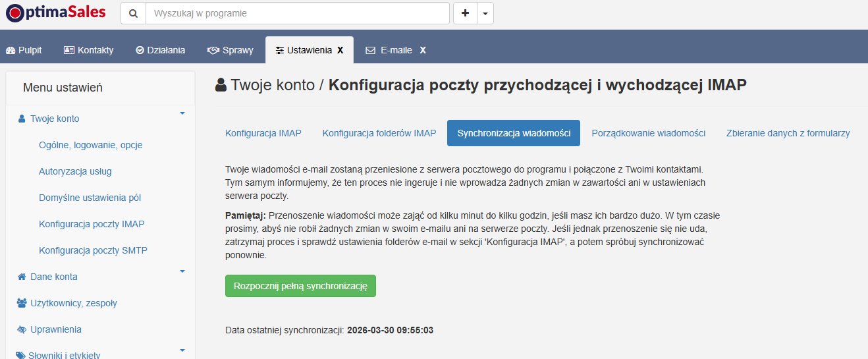Click the Użytkownicy, zespoły users icon
Screen dimensions: 868x359
21,303
